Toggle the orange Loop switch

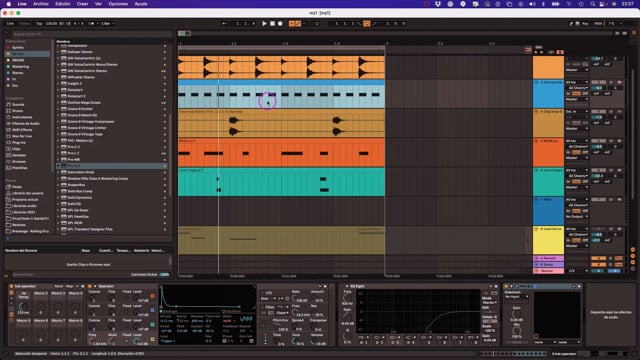[367, 24]
